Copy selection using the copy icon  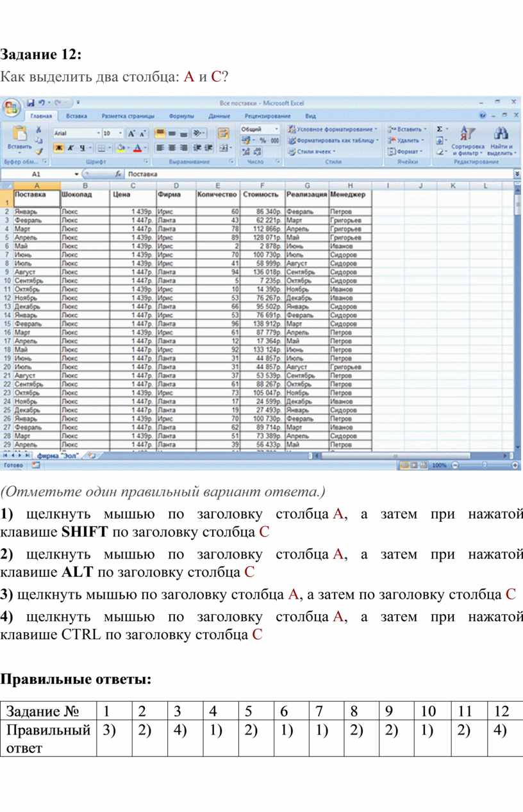(x=38, y=140)
